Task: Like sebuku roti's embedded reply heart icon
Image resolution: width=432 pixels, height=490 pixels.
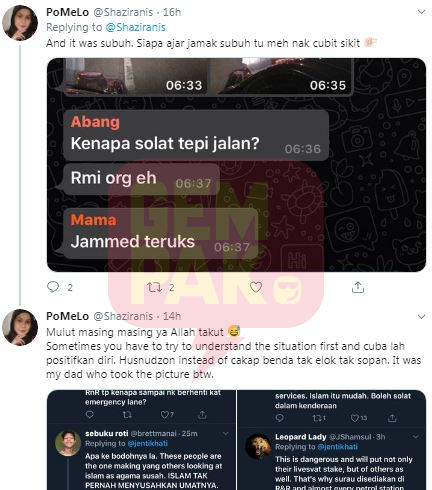Action: point(165,415)
